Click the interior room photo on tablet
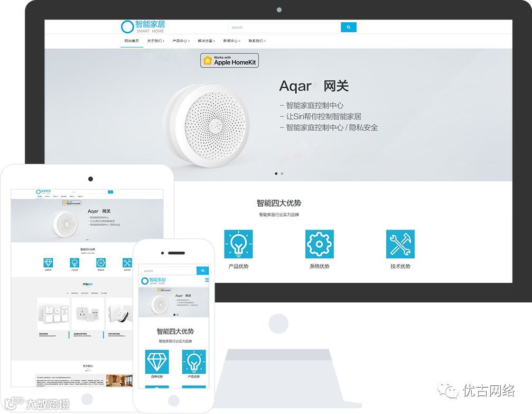This screenshot has height=414, width=532. (x=119, y=381)
